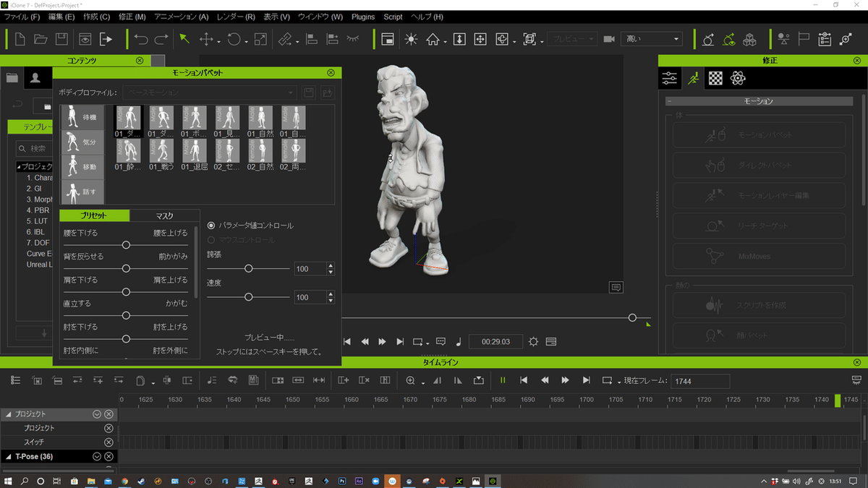Open the アニメーション (A) menu
This screenshot has height=488, width=868.
pyautogui.click(x=181, y=17)
